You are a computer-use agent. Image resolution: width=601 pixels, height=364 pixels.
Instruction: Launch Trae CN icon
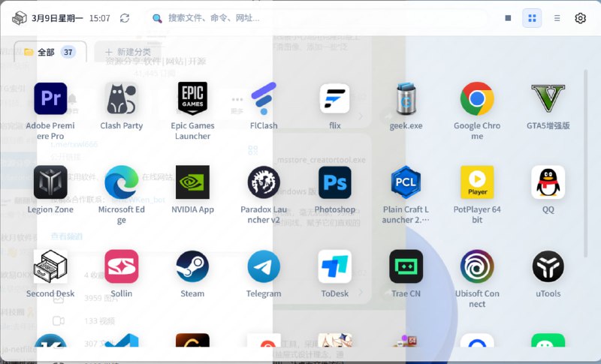pos(406,266)
